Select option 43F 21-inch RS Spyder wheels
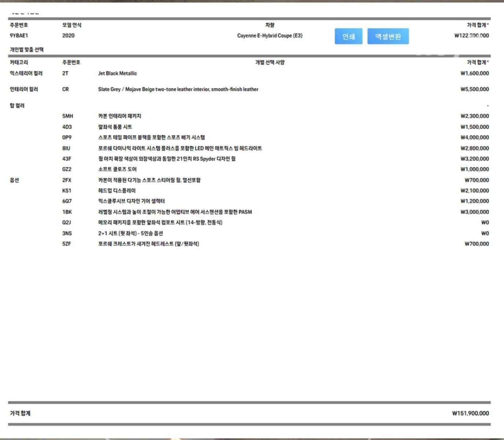This screenshot has width=504, height=440. [x=275, y=159]
